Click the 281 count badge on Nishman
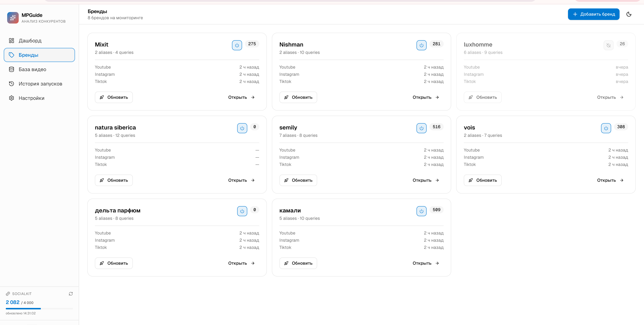The height and width of the screenshot is (325, 644). (436, 44)
